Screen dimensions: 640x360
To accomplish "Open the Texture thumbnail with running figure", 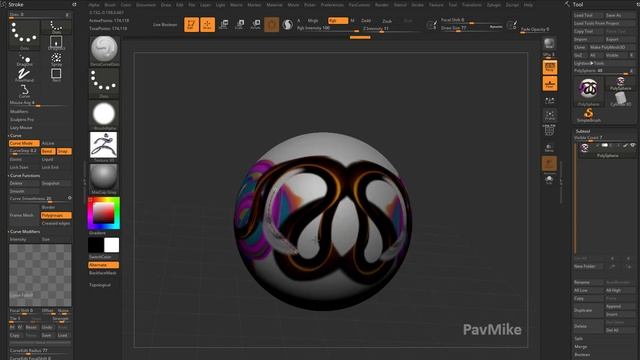I will [104, 146].
